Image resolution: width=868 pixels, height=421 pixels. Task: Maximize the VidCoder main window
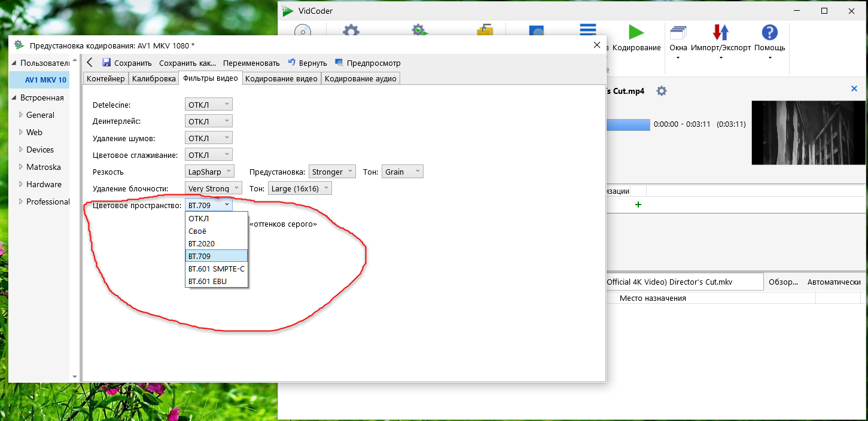click(x=824, y=11)
